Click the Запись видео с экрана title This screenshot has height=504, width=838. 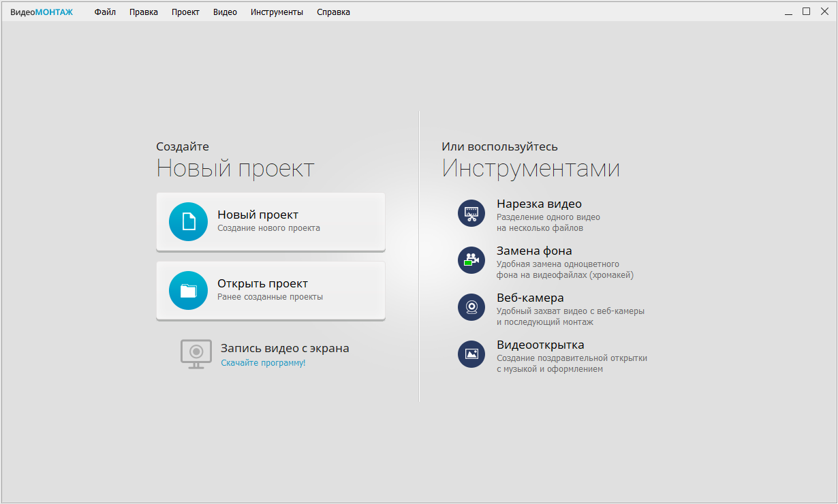tap(285, 348)
